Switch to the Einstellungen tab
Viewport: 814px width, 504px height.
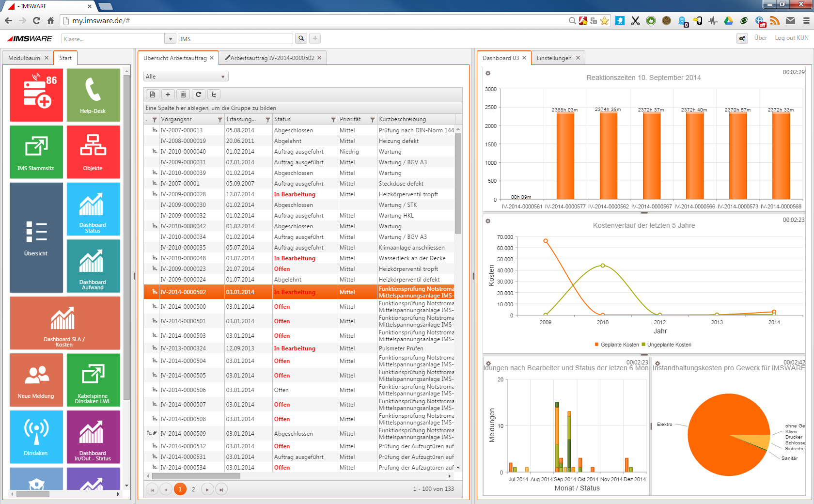pyautogui.click(x=554, y=58)
